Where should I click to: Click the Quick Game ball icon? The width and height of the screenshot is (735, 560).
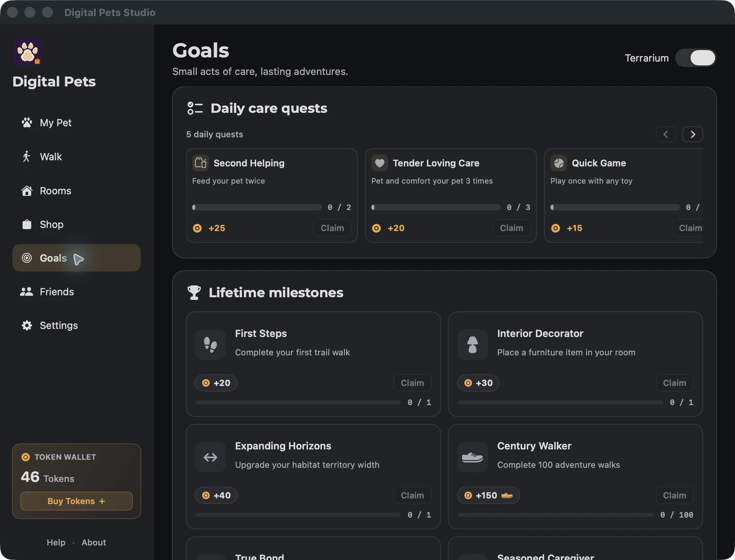[x=559, y=163]
